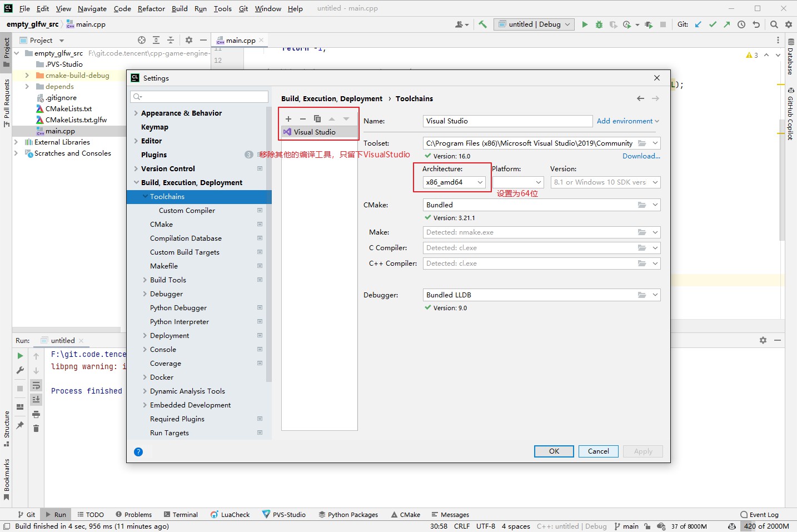Click Download... link for toolset
Image resolution: width=797 pixels, height=532 pixels.
(641, 156)
